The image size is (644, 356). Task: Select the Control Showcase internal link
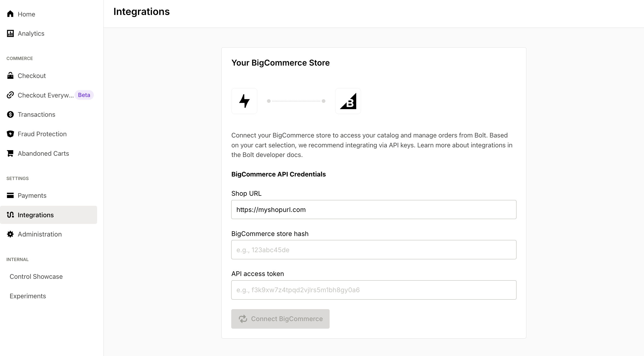pyautogui.click(x=37, y=277)
